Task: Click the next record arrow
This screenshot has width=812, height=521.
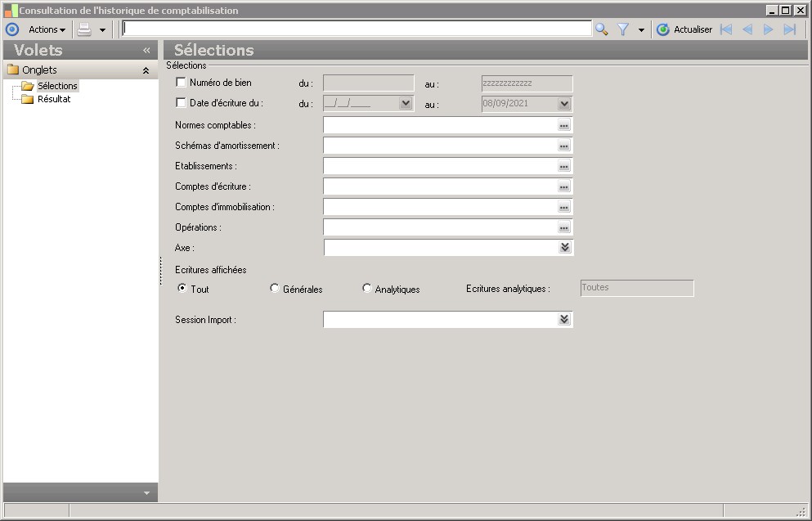Action: (768, 29)
